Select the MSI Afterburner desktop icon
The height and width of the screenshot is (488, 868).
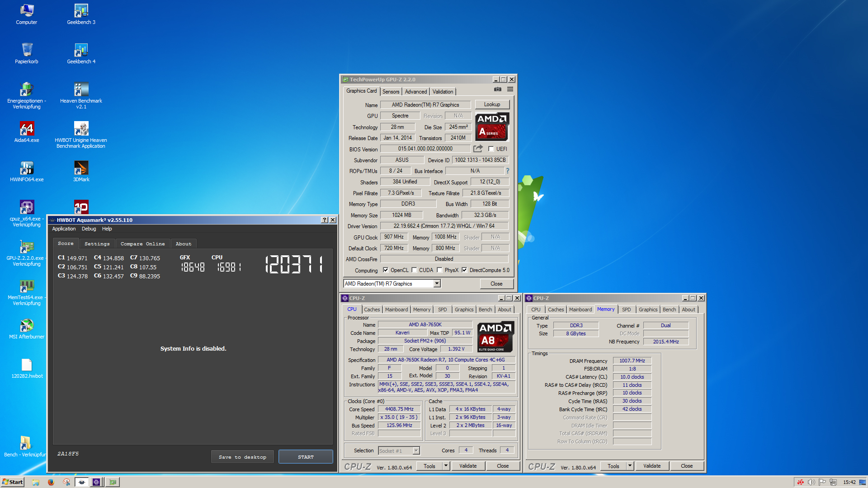pyautogui.click(x=27, y=328)
